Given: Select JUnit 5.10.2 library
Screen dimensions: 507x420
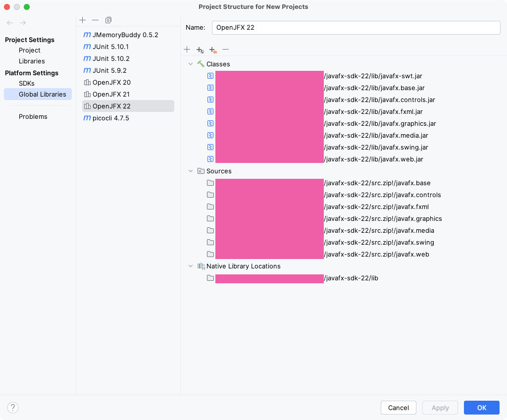Looking at the screenshot, I should click(x=128, y=58).
